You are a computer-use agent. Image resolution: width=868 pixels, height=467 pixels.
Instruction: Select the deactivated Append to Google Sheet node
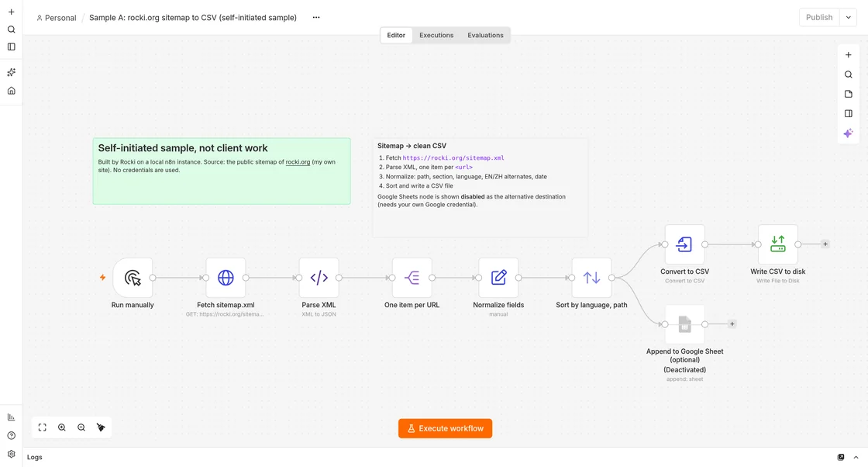[x=685, y=324]
